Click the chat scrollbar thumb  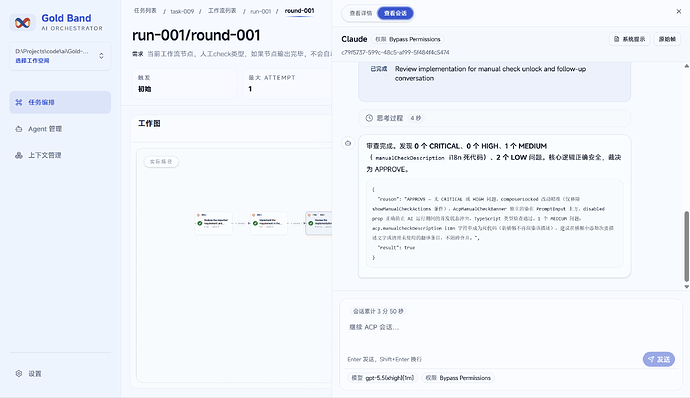(686, 247)
